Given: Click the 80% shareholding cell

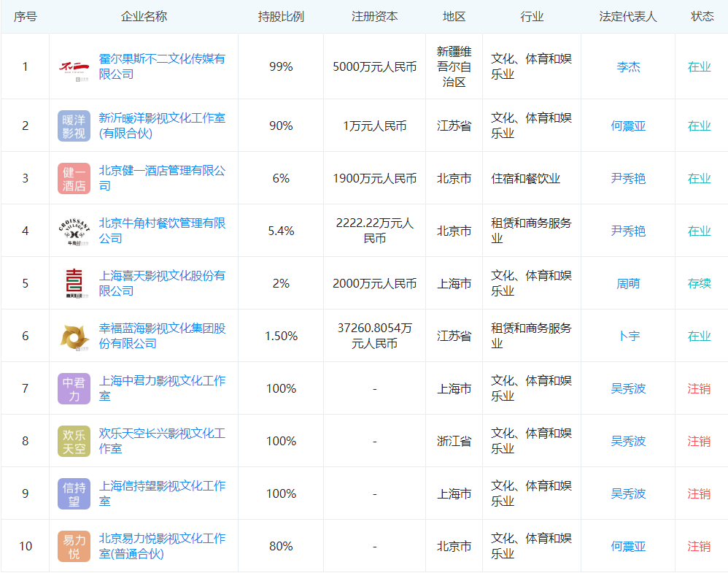Looking at the screenshot, I should 281,546.
